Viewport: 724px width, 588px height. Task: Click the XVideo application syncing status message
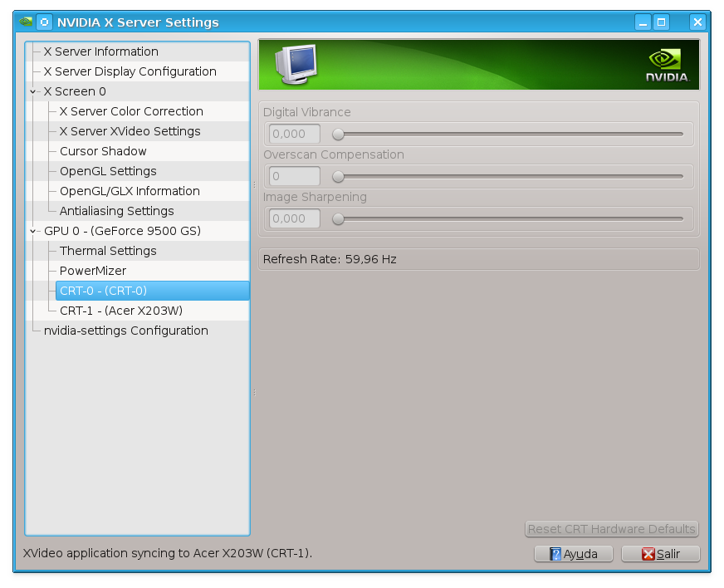(x=168, y=553)
